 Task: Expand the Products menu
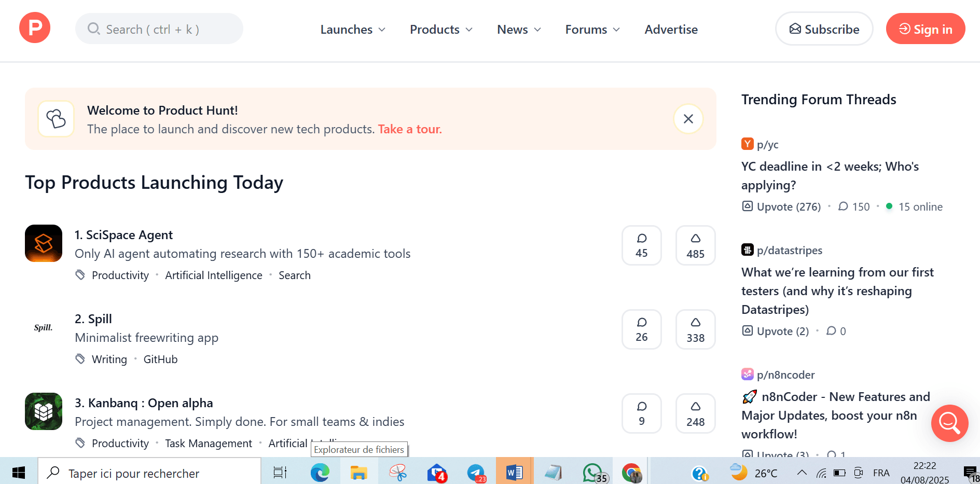[441, 30]
